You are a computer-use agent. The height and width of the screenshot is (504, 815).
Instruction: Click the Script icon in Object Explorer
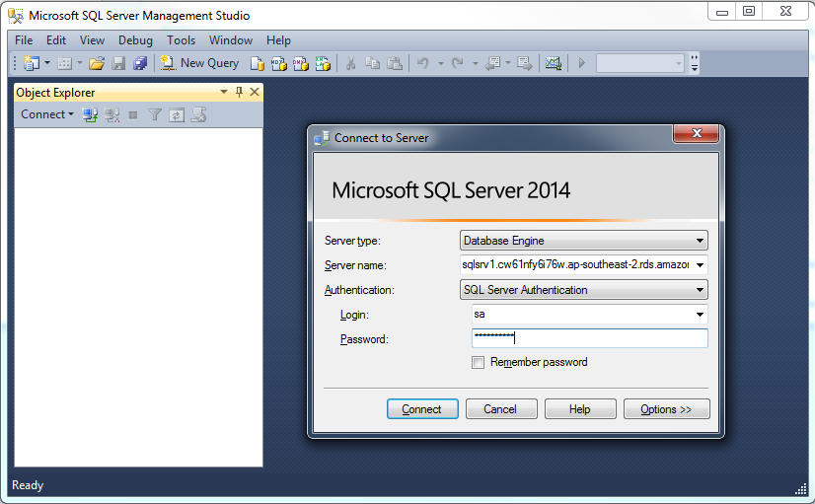198,114
